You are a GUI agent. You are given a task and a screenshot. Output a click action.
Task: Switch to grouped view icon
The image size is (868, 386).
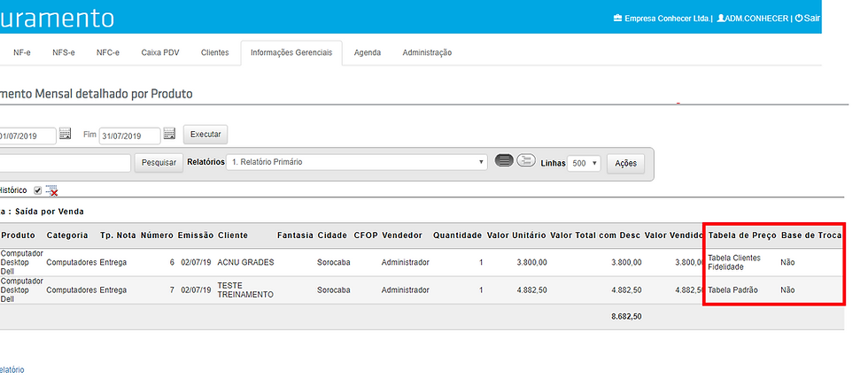pyautogui.click(x=526, y=161)
